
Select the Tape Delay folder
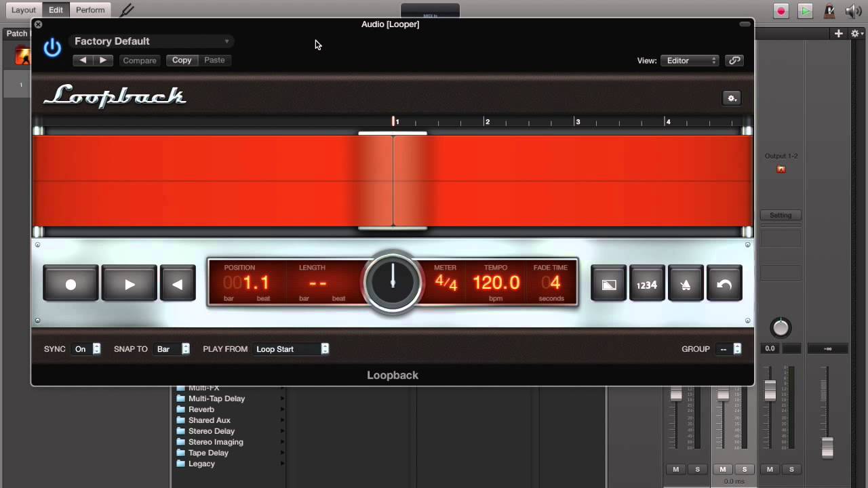[x=208, y=453]
